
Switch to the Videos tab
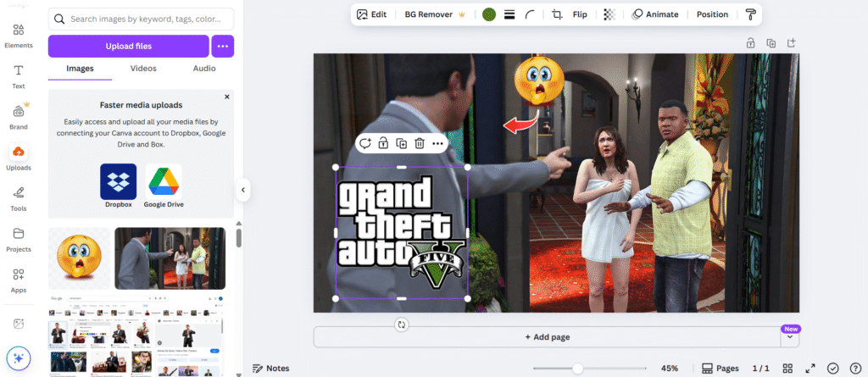point(143,69)
